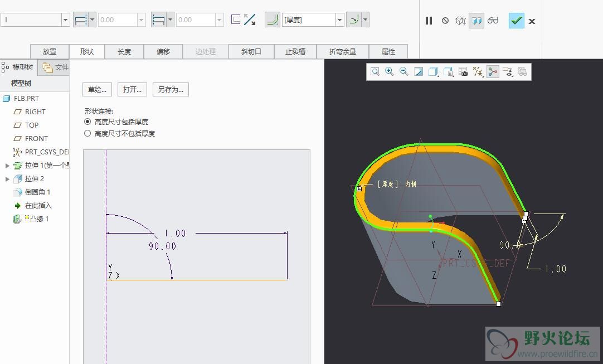Open the saved orientations icon

448,71
